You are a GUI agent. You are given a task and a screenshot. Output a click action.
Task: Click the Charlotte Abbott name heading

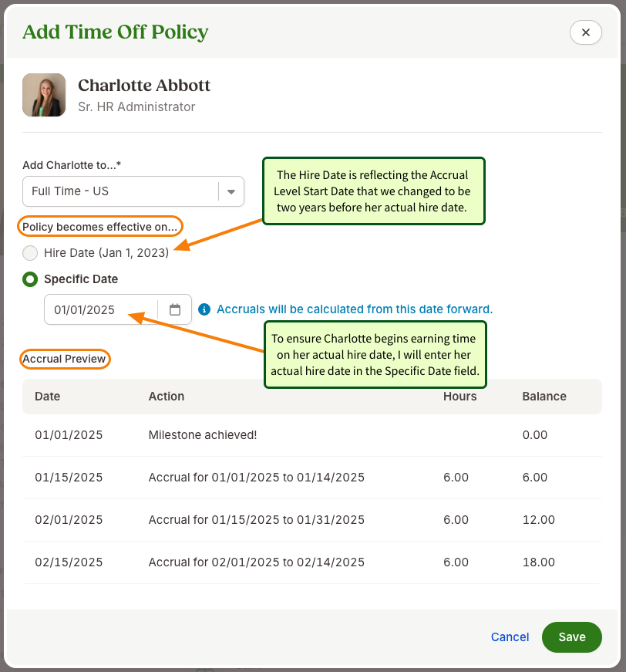tap(144, 86)
